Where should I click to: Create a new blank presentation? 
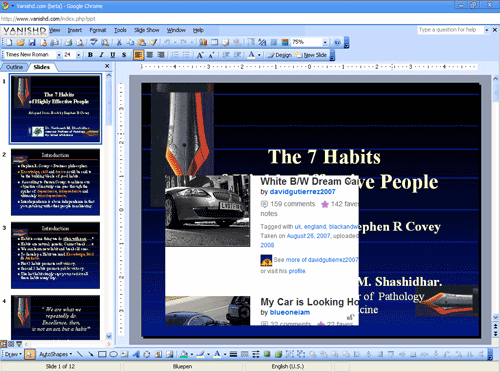coord(9,42)
